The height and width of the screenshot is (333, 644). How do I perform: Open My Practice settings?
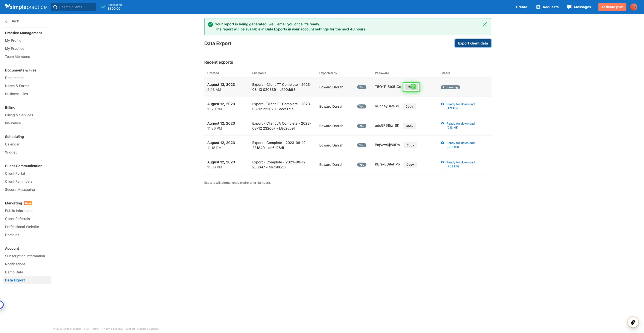click(x=15, y=49)
